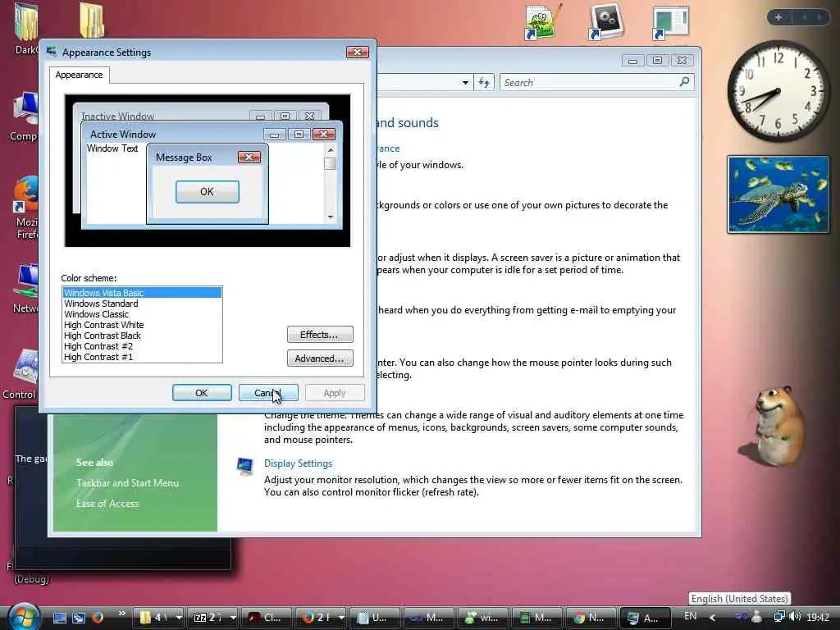Click the preview window scrollbar down arrow
Screen dimensions: 840x630
click(330, 217)
